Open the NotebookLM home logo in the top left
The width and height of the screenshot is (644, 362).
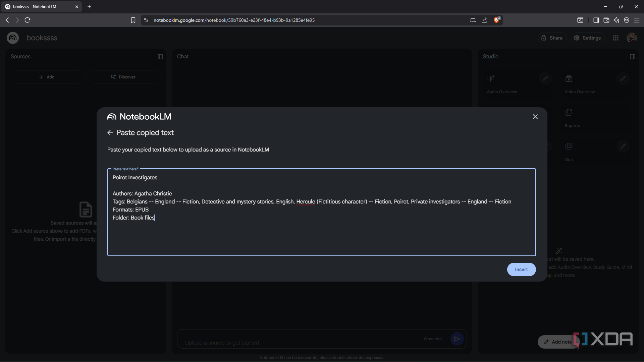click(x=13, y=38)
